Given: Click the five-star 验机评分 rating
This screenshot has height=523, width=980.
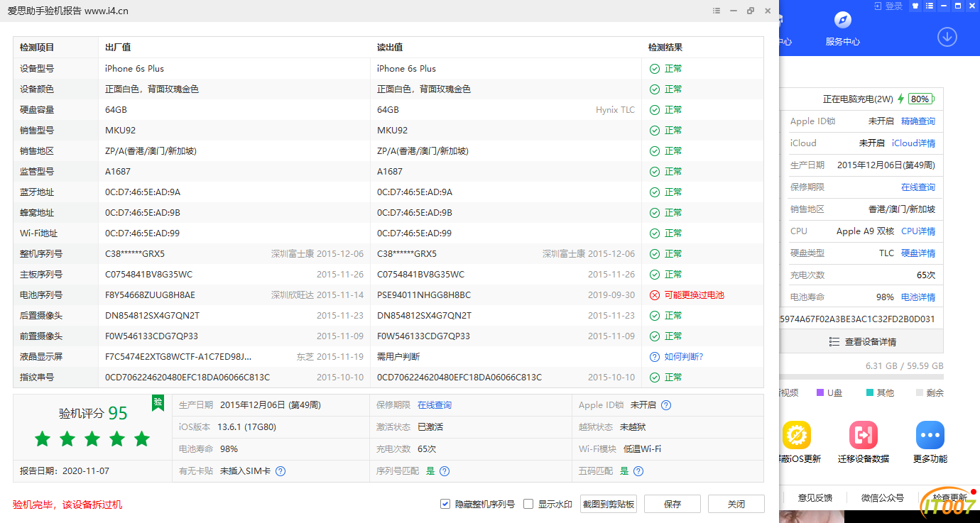Looking at the screenshot, I should [92, 439].
